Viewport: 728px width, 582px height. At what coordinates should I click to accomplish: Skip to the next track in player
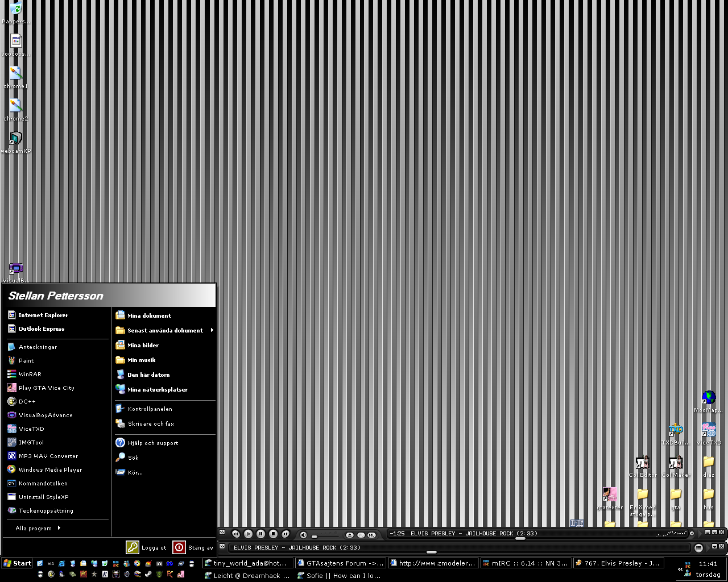click(286, 534)
